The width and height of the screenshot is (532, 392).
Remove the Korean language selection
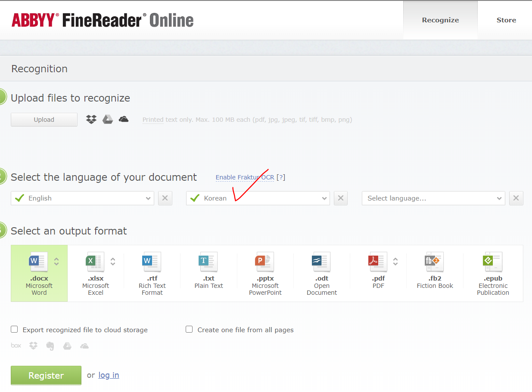click(340, 198)
